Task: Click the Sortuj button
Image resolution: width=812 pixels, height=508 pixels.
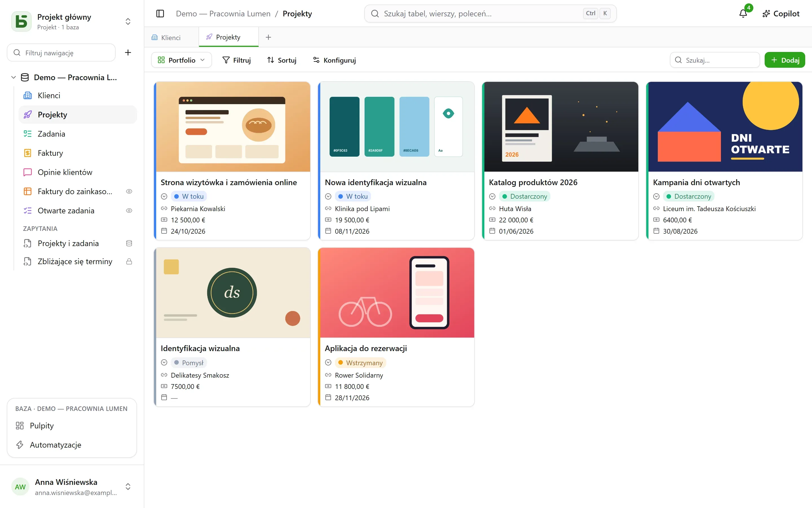Action: (281, 60)
